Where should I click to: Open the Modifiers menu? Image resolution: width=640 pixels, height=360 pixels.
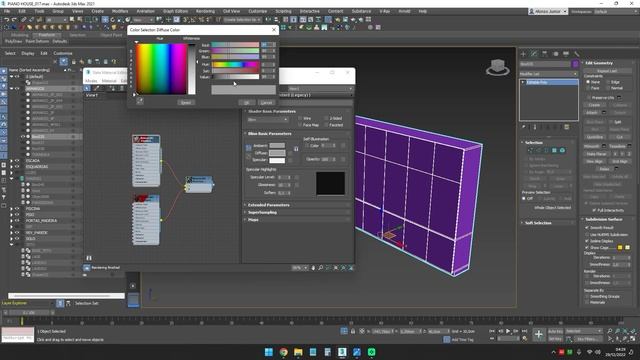120,11
